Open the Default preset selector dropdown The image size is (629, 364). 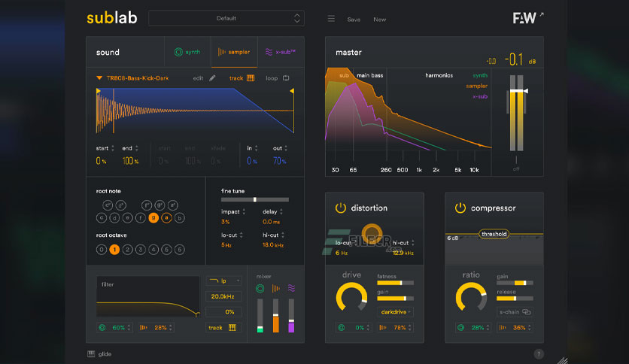[x=226, y=19]
